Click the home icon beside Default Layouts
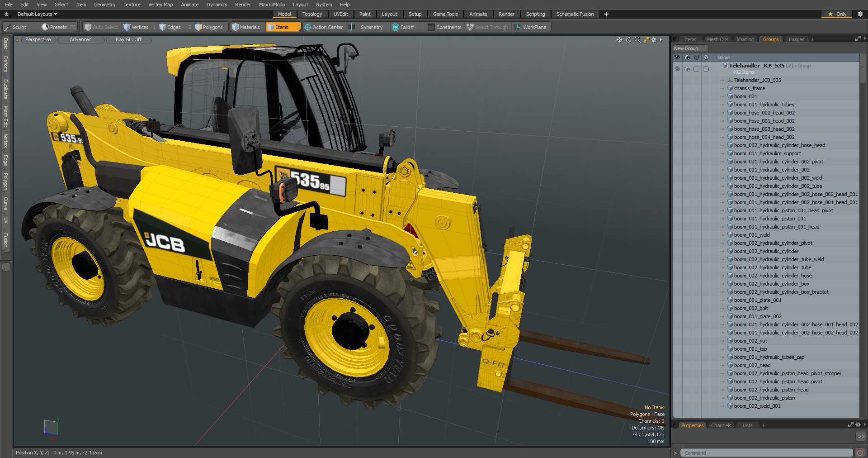The height and width of the screenshot is (458, 868). [7, 14]
